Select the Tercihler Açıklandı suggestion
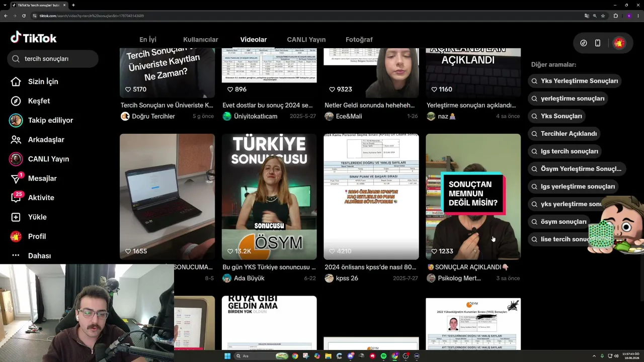The width and height of the screenshot is (644, 362). [563, 134]
